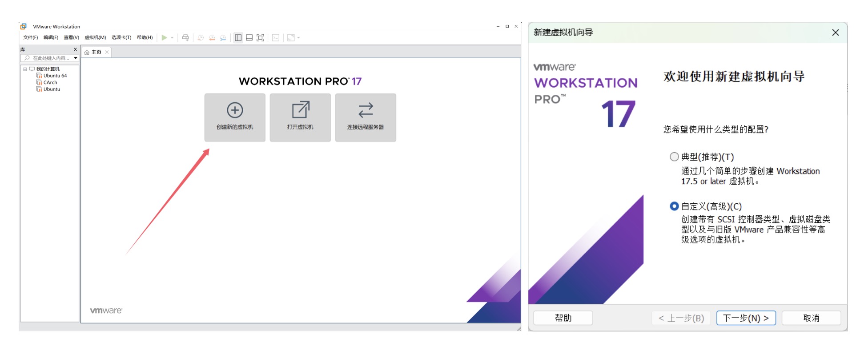Minimize the VMware Workstation window
Screen dimensions: 868x363
click(x=498, y=27)
